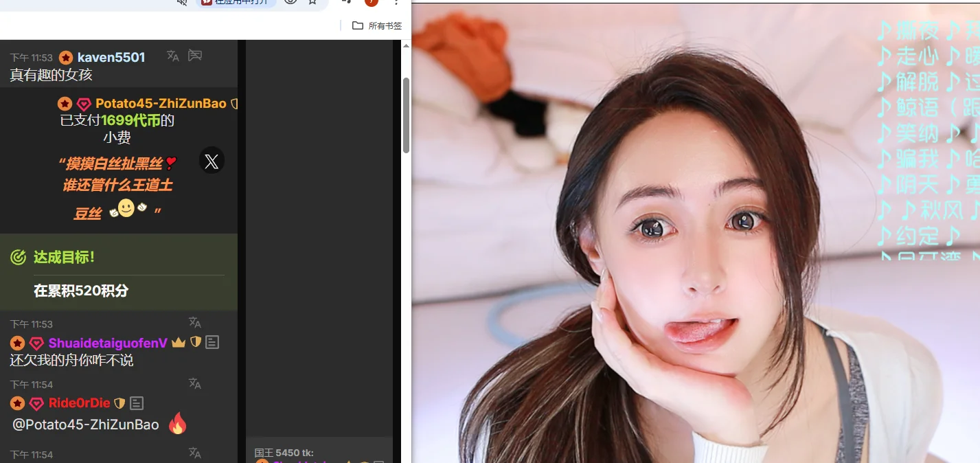Open notes icon beside ShuaidetaiguofenV
980x463 pixels.
212,342
